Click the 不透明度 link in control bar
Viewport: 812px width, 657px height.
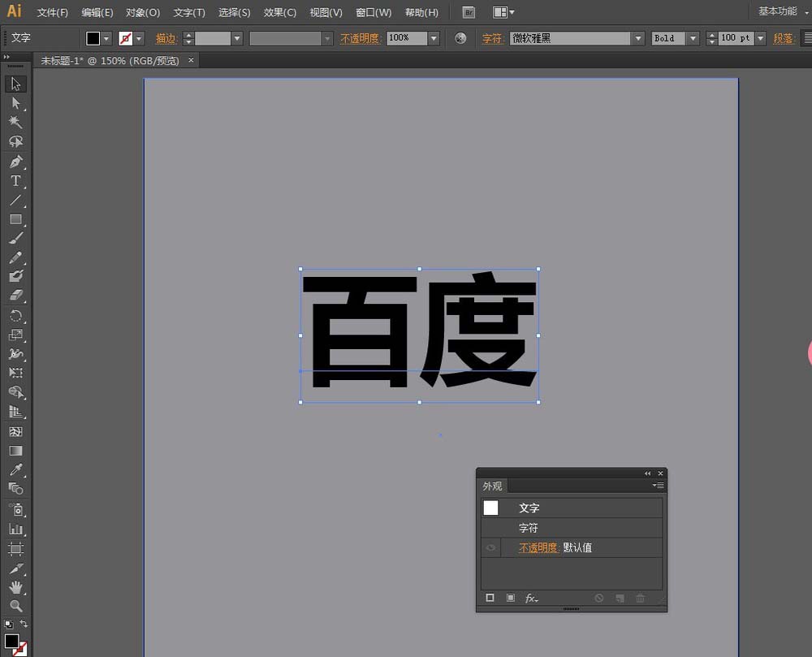pyautogui.click(x=361, y=38)
